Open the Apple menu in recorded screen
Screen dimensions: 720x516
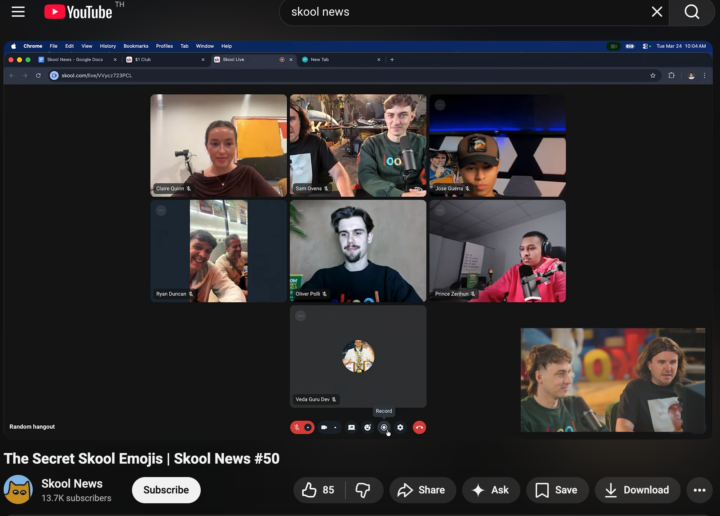[x=13, y=46]
